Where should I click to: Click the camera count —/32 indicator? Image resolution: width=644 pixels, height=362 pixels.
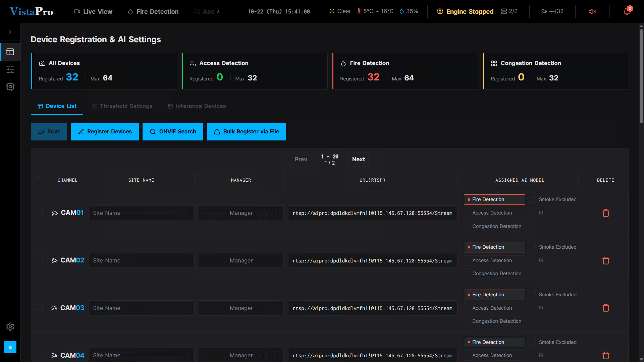(x=552, y=11)
